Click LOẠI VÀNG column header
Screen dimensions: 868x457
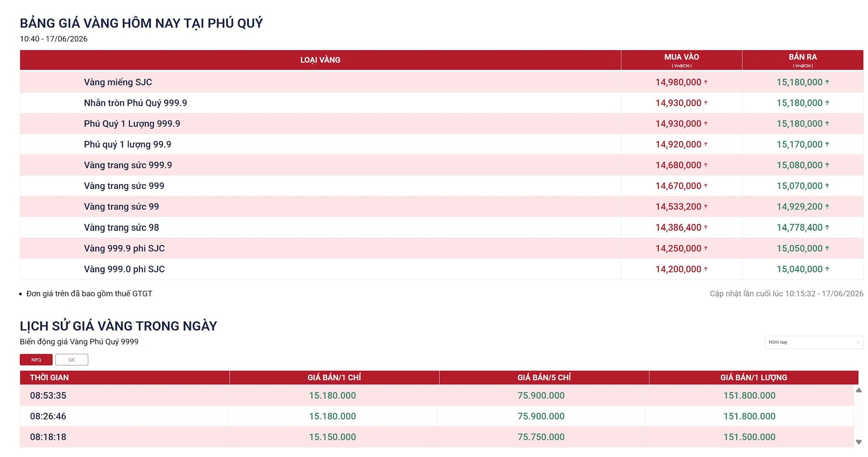click(320, 60)
